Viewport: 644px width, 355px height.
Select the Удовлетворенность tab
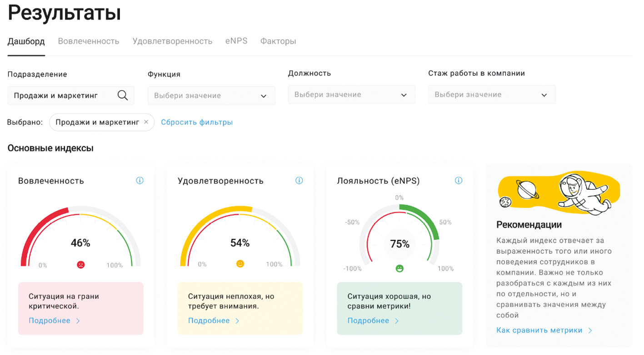pyautogui.click(x=172, y=41)
